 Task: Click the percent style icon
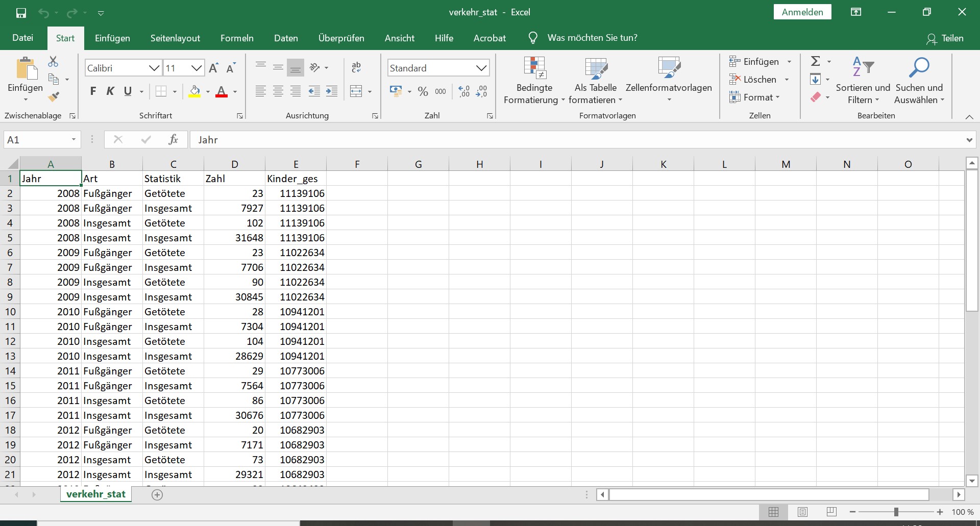tap(423, 92)
